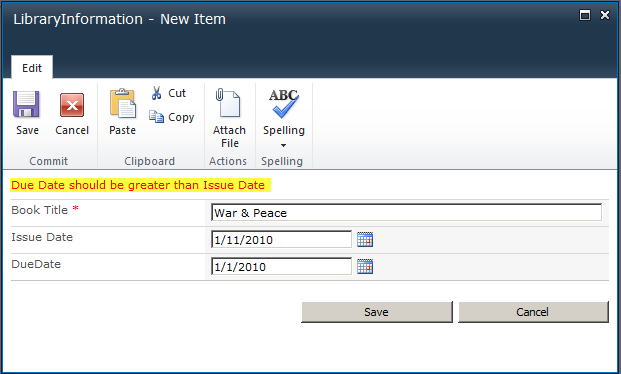Image resolution: width=621 pixels, height=374 pixels.
Task: Click the bottom Save button
Action: coord(377,312)
